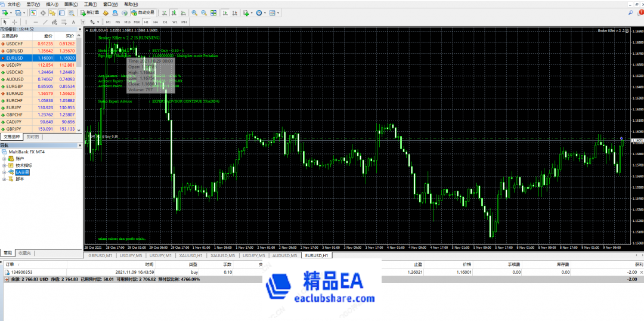Select the equidistant channel tool
The height and width of the screenshot is (321, 644).
coord(55,22)
